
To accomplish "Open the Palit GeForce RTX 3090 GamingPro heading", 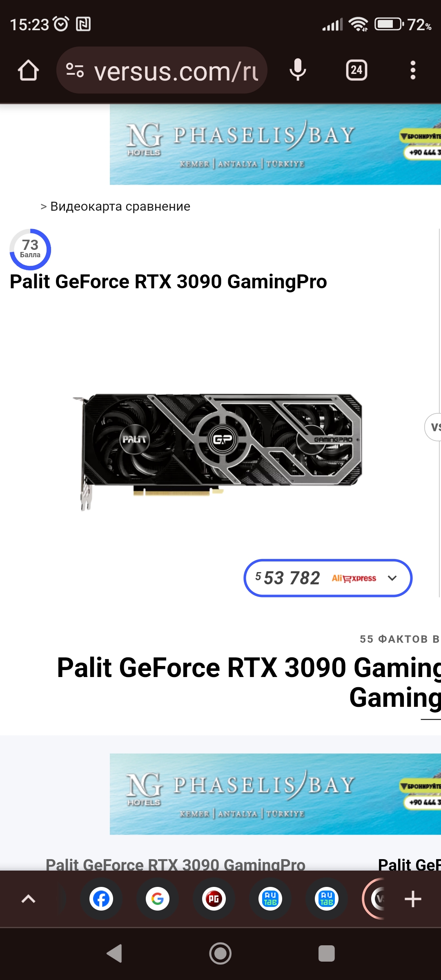I will click(x=168, y=282).
